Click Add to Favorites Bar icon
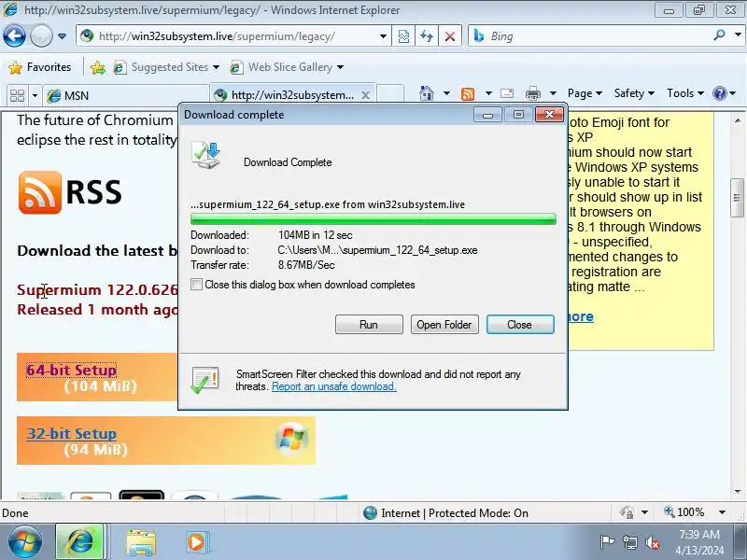 98,67
